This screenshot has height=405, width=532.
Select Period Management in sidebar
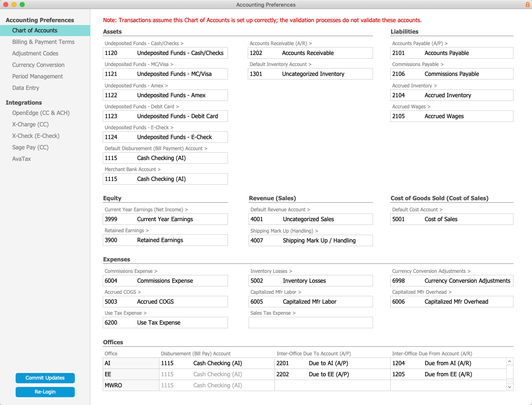coord(37,76)
